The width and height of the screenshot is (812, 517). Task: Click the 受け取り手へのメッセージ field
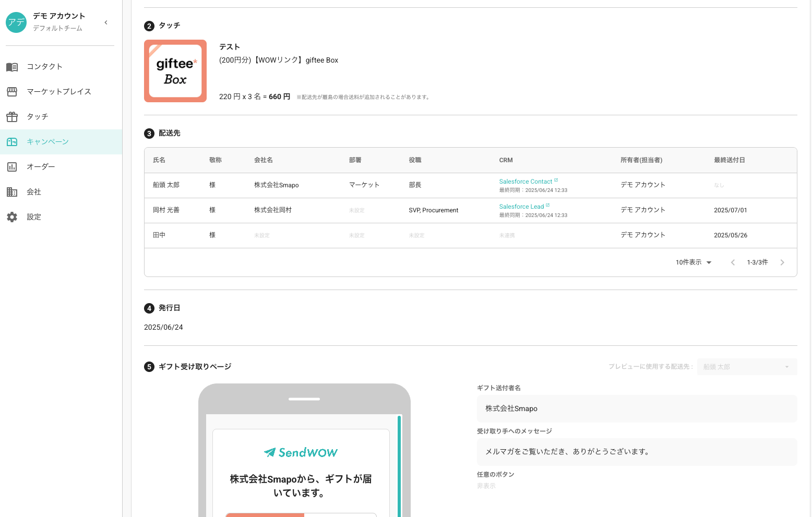tap(637, 452)
